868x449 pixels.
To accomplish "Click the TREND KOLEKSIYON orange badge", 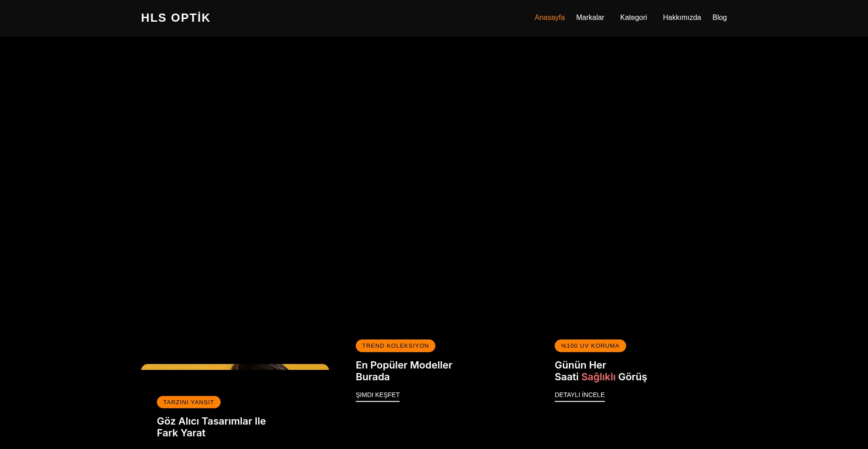I will click(395, 346).
